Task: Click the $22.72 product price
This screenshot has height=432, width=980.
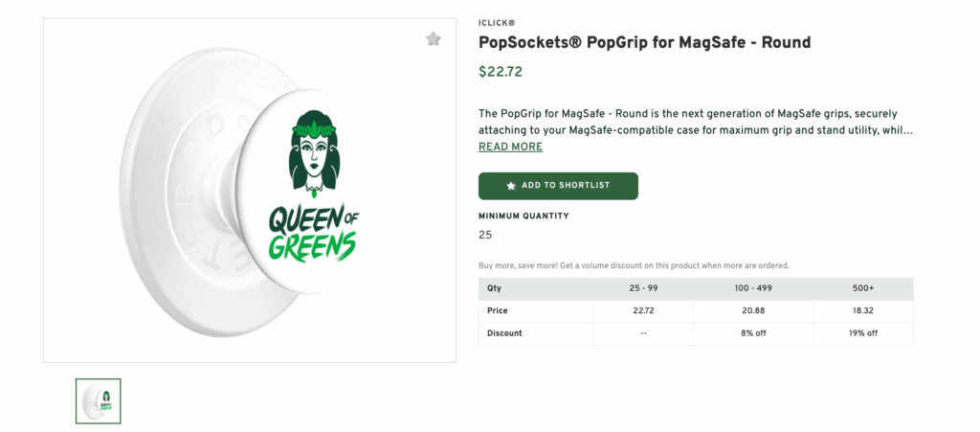Action: (501, 71)
